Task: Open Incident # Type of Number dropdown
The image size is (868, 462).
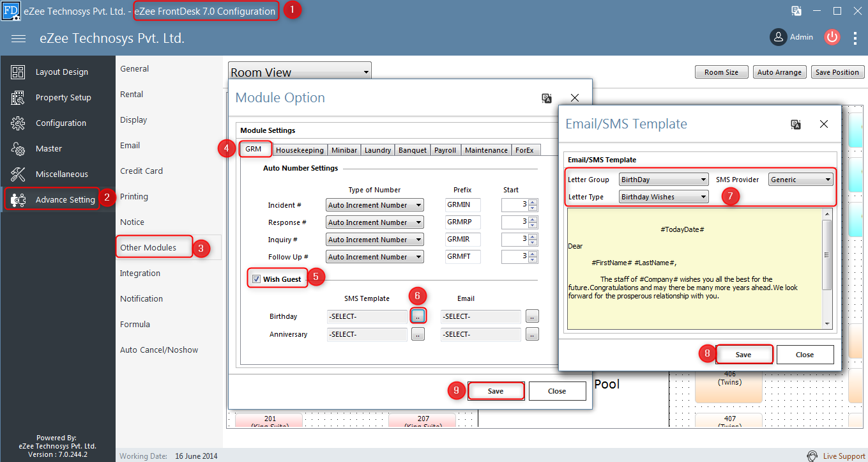Action: pyautogui.click(x=375, y=205)
